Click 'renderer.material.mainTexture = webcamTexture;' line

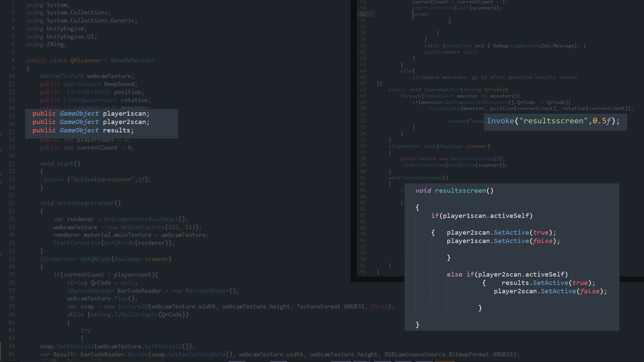131,235
